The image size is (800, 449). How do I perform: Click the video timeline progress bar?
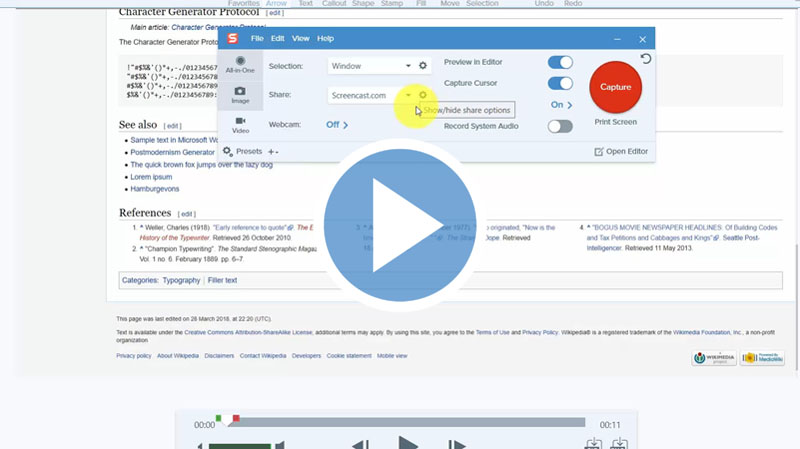(400, 423)
